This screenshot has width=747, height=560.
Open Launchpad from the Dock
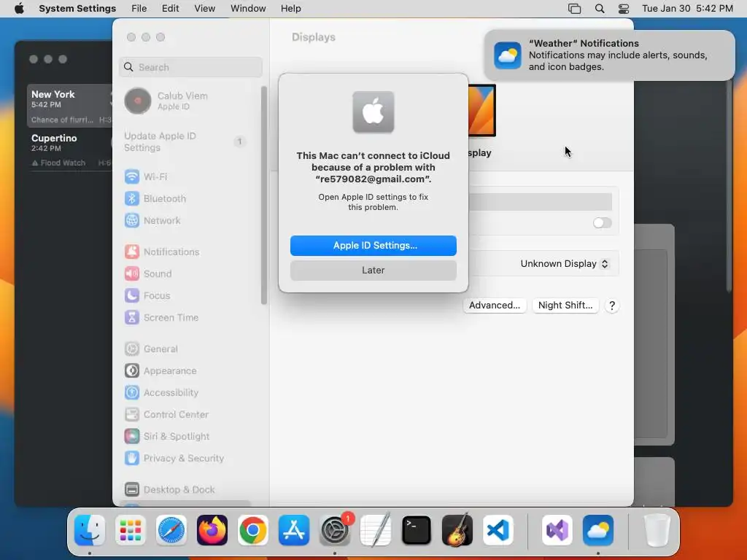tap(131, 530)
